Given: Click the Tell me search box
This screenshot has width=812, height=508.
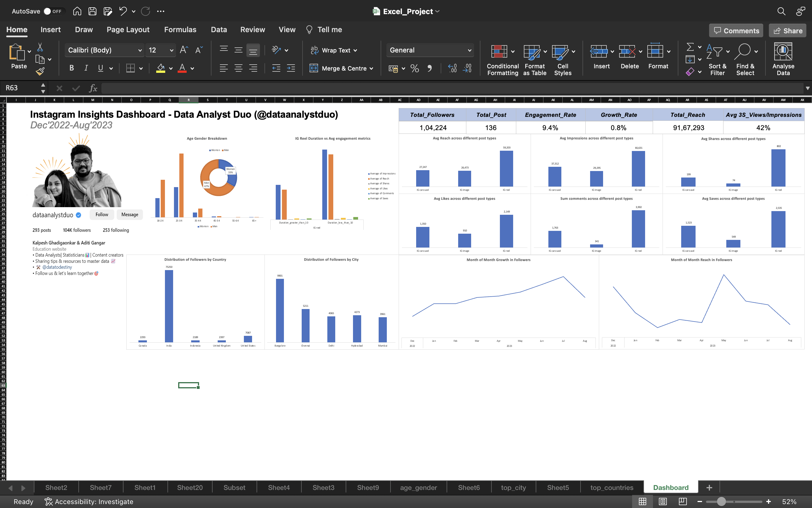Looking at the screenshot, I should coord(324,30).
